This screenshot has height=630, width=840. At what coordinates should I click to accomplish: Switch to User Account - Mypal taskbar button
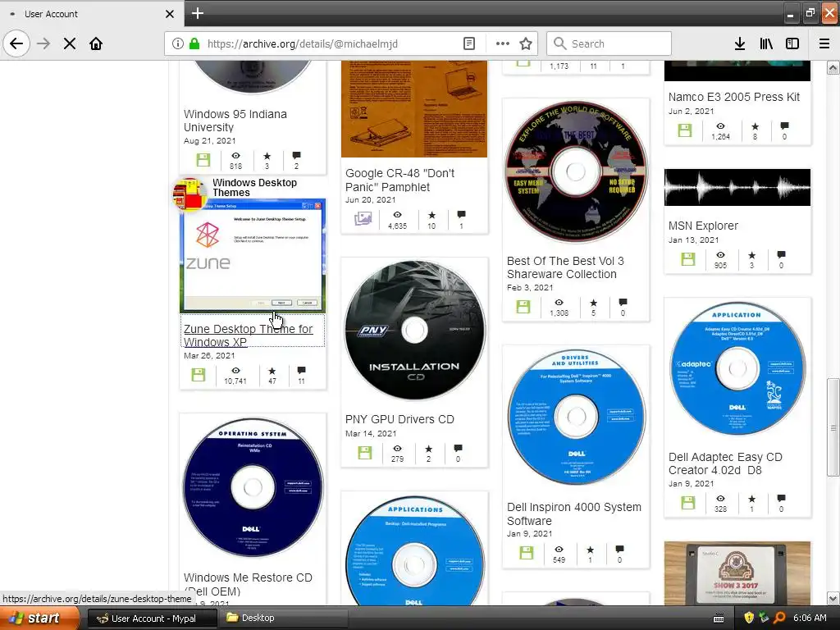pyautogui.click(x=152, y=619)
